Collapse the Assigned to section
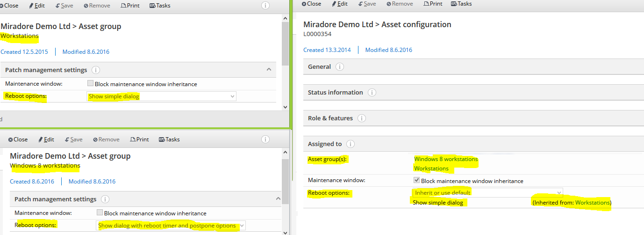Screen dimensions: 644x235 tap(473, 144)
